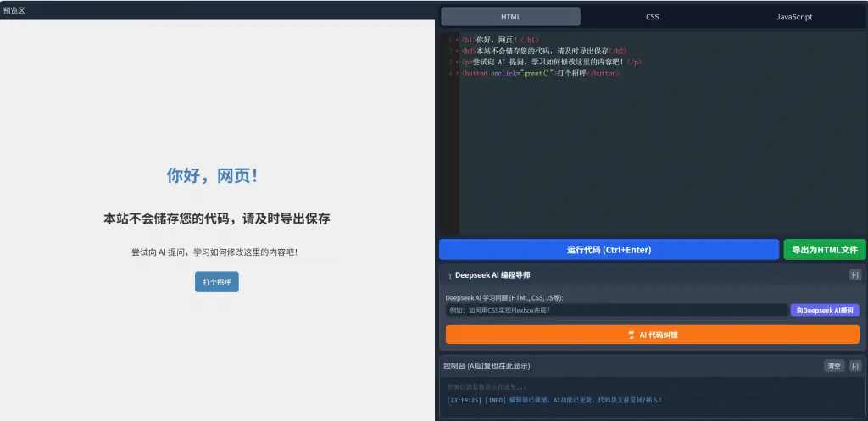This screenshot has height=421, width=868.
Task: Click the Deepseek AI question input field
Action: point(616,311)
